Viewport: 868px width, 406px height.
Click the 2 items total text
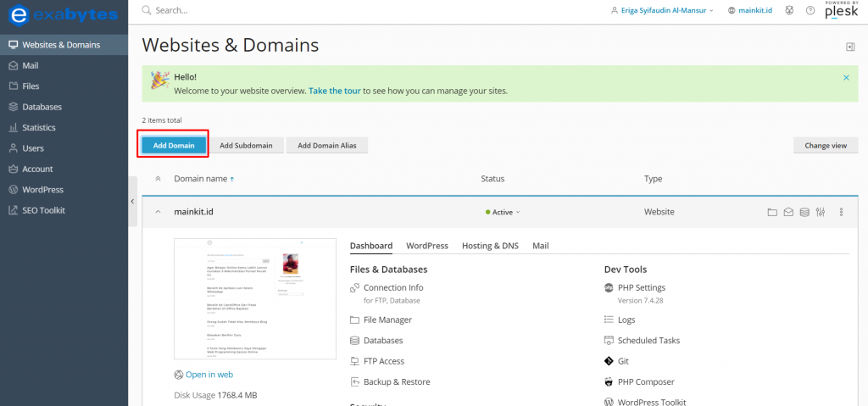coord(162,120)
